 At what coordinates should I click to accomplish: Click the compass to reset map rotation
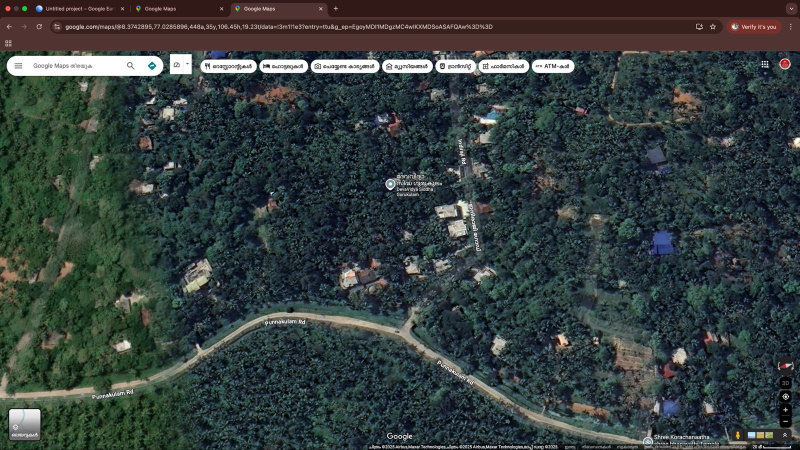click(785, 368)
